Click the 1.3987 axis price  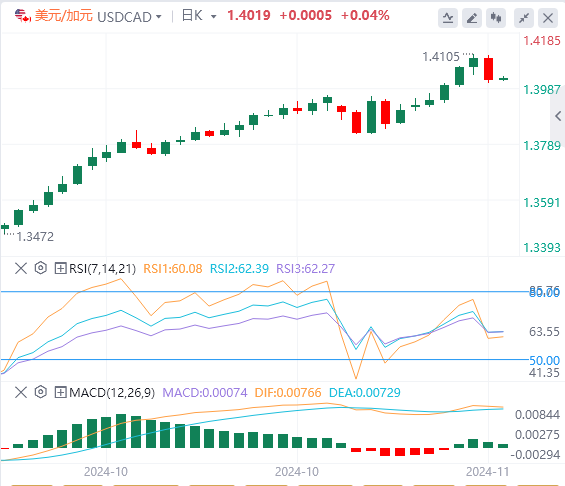point(542,90)
